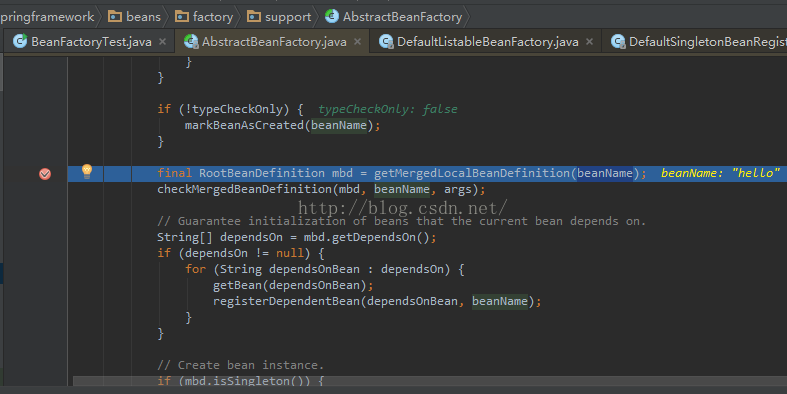Click mbd.getDependsOn() expression

[x=366, y=237]
